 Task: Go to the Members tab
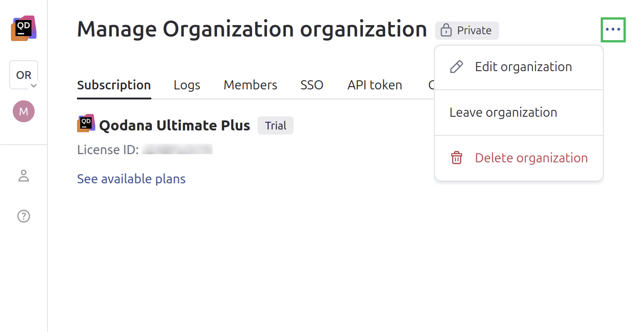250,85
